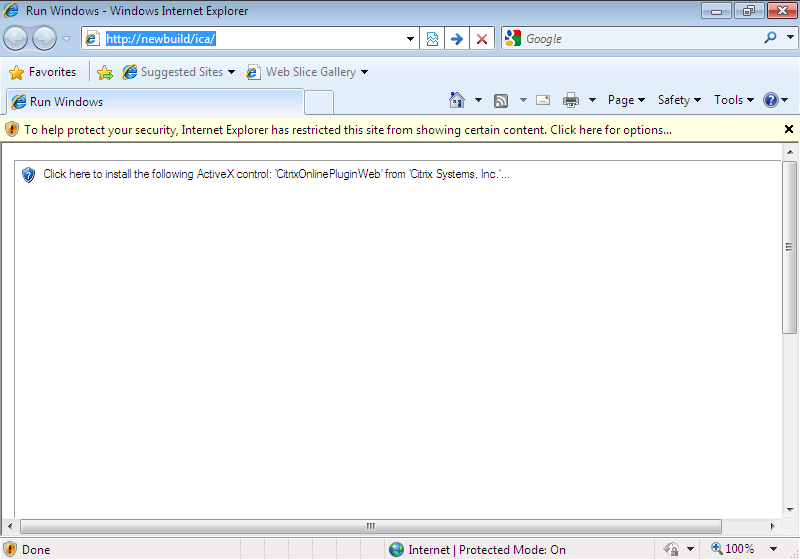Open the Help question mark menu
Image resolution: width=800 pixels, height=560 pixels.
(776, 100)
